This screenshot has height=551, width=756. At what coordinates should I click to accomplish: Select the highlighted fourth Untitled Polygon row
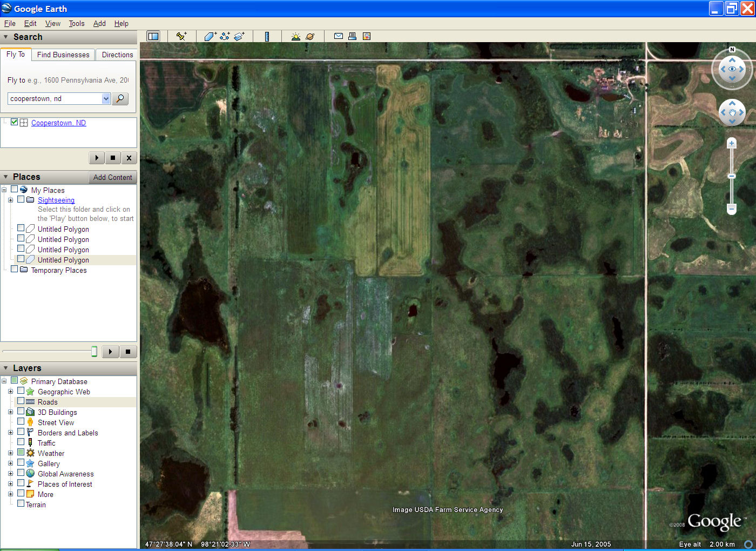tap(63, 260)
